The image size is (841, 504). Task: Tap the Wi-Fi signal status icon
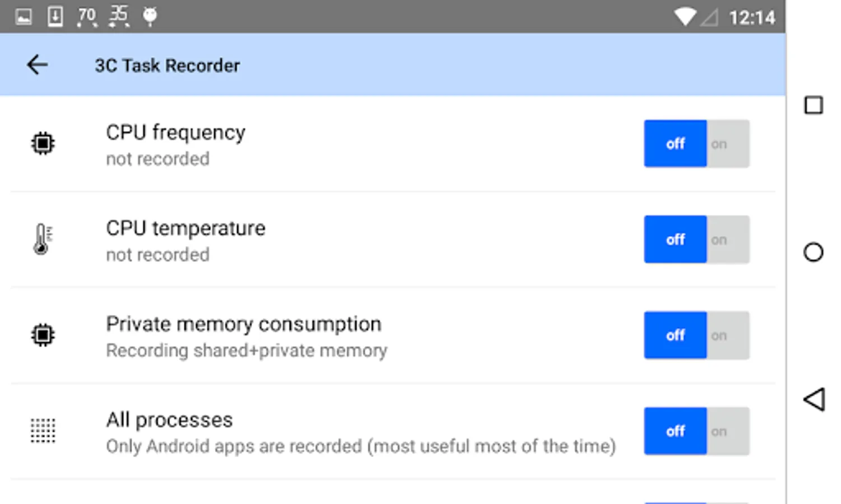pos(685,17)
